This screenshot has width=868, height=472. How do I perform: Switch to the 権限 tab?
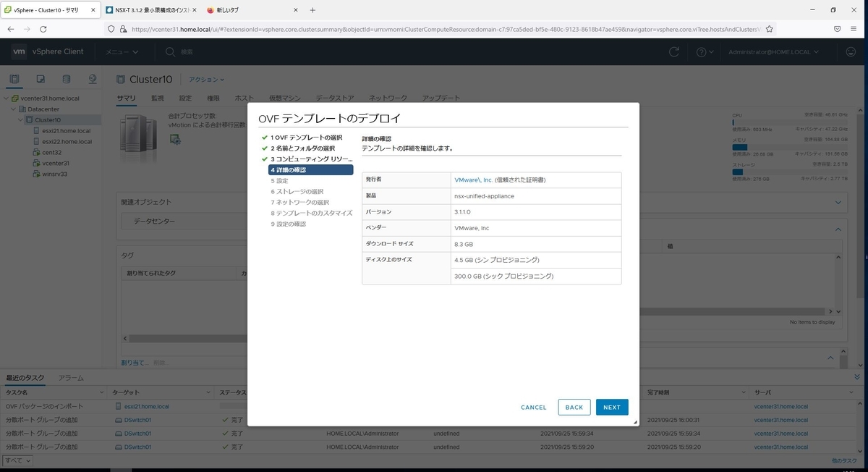[213, 98]
